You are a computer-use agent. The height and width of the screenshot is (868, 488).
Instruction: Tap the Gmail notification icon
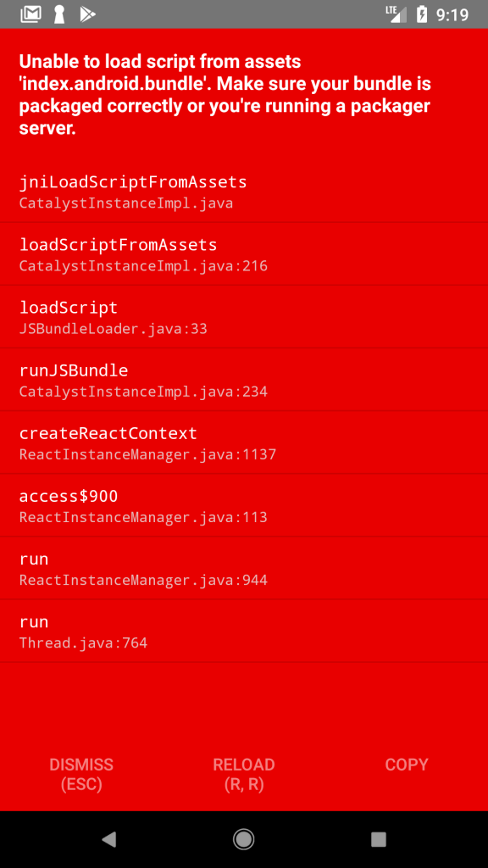30,14
